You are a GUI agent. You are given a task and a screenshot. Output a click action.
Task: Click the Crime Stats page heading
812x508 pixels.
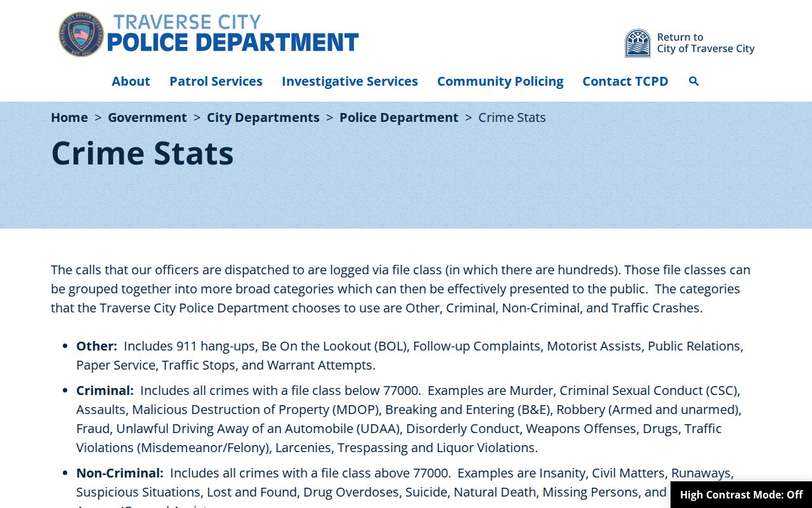pos(142,153)
